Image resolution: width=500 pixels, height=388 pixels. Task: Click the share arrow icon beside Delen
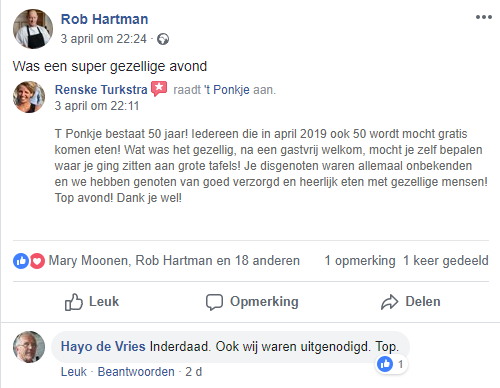tap(389, 302)
